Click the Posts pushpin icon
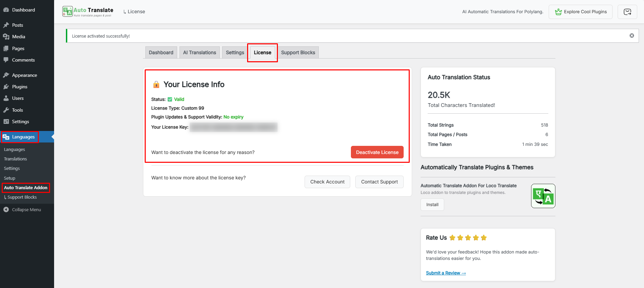Screen dimensions: 644x288 tap(6, 25)
